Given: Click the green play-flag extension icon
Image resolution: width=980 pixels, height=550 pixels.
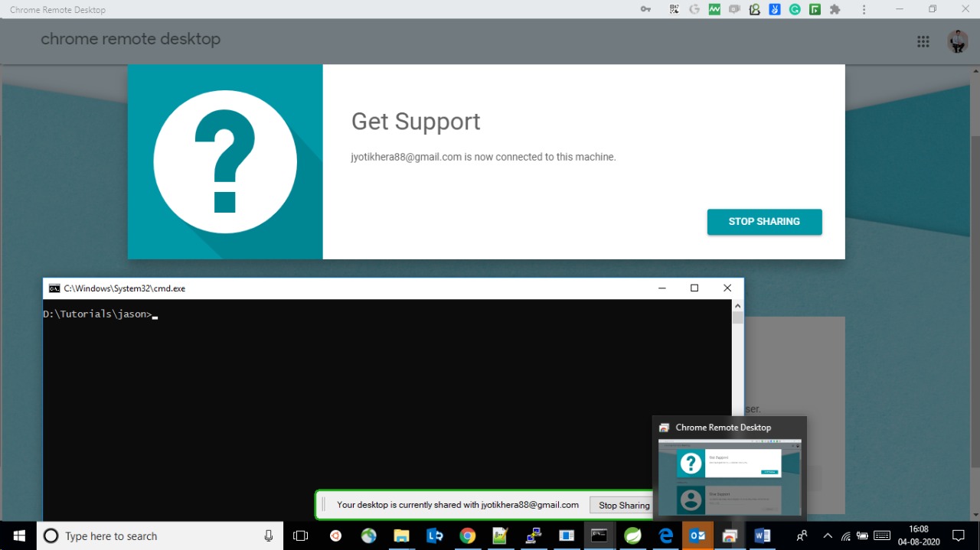Looking at the screenshot, I should click(x=815, y=10).
